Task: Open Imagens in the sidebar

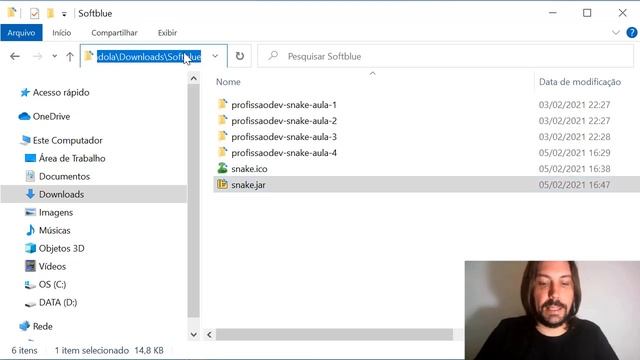Action: pos(56,213)
